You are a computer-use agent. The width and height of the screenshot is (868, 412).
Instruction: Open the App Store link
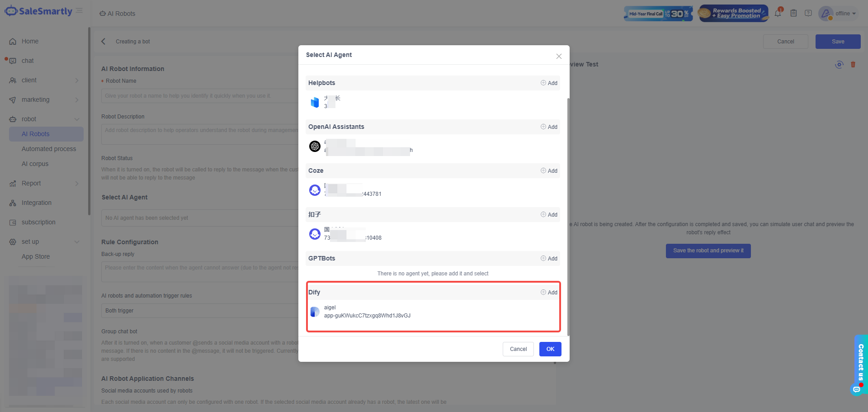(36, 256)
